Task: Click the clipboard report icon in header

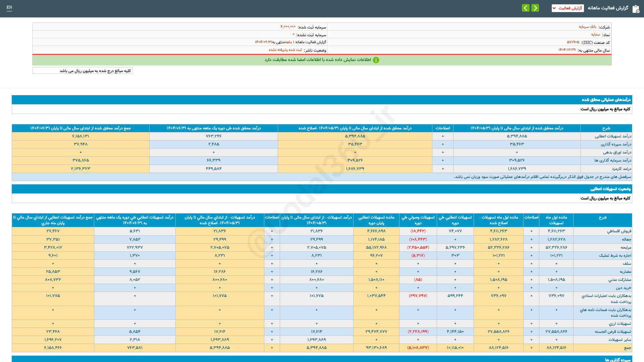Action: 636,9
